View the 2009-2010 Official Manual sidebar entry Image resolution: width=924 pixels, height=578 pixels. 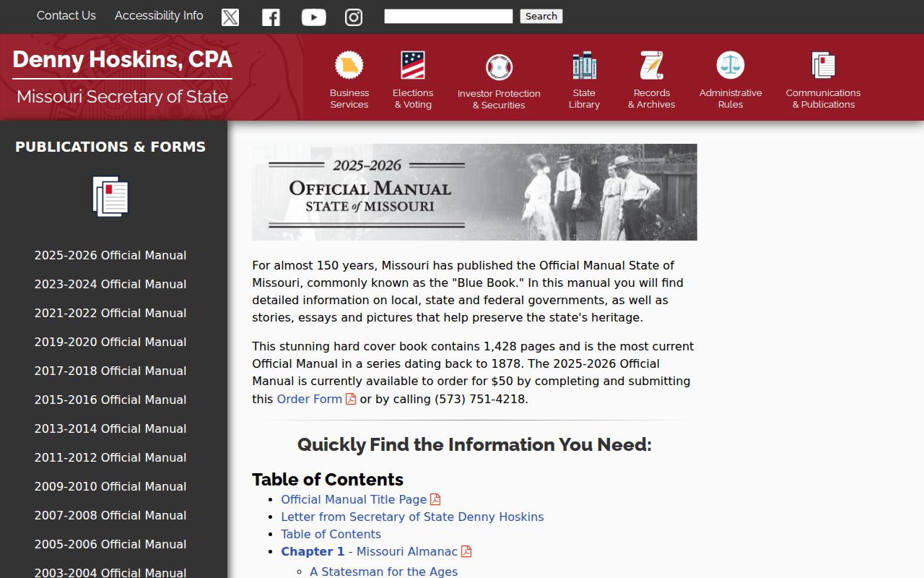[x=110, y=486]
